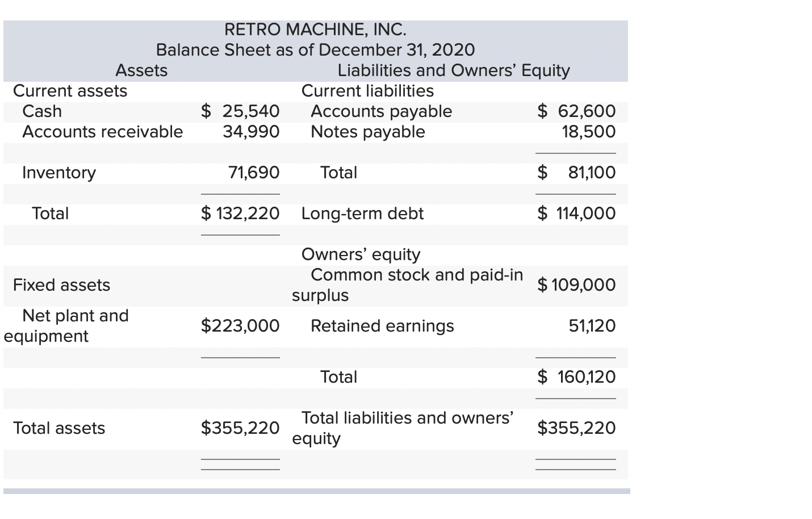The width and height of the screenshot is (812, 519).
Task: Select the RETRO MACHINE, INC. title
Action: [x=316, y=30]
